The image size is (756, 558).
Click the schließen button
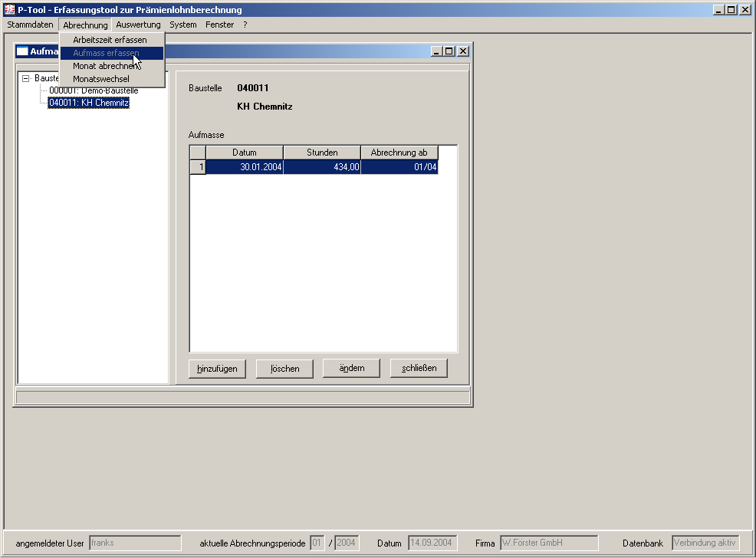419,369
